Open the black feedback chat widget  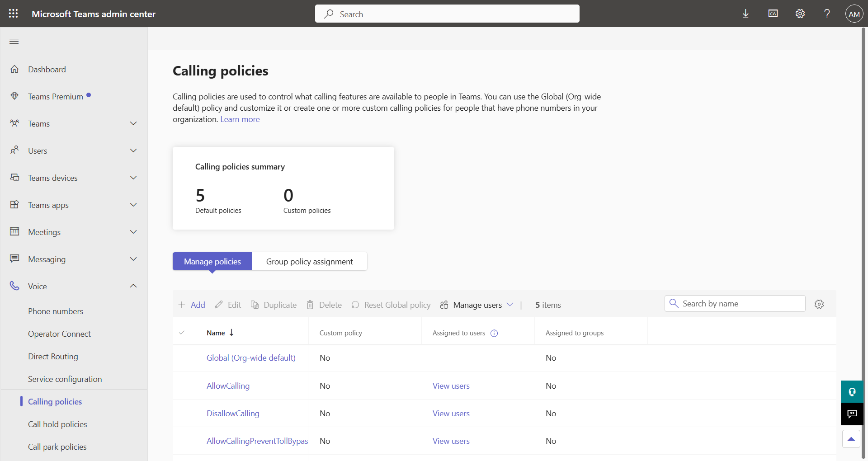tap(852, 414)
